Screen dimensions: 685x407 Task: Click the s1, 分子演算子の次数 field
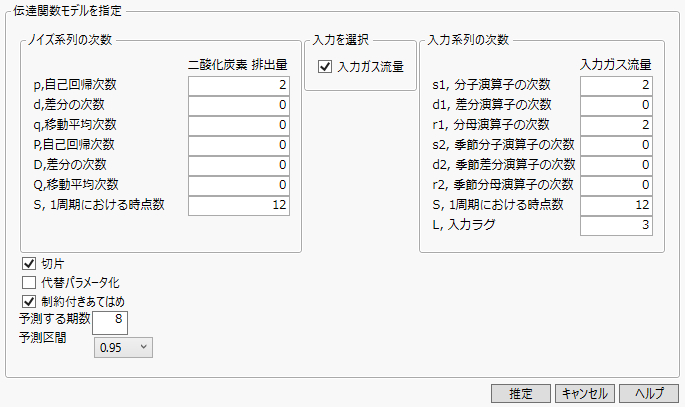coord(616,85)
